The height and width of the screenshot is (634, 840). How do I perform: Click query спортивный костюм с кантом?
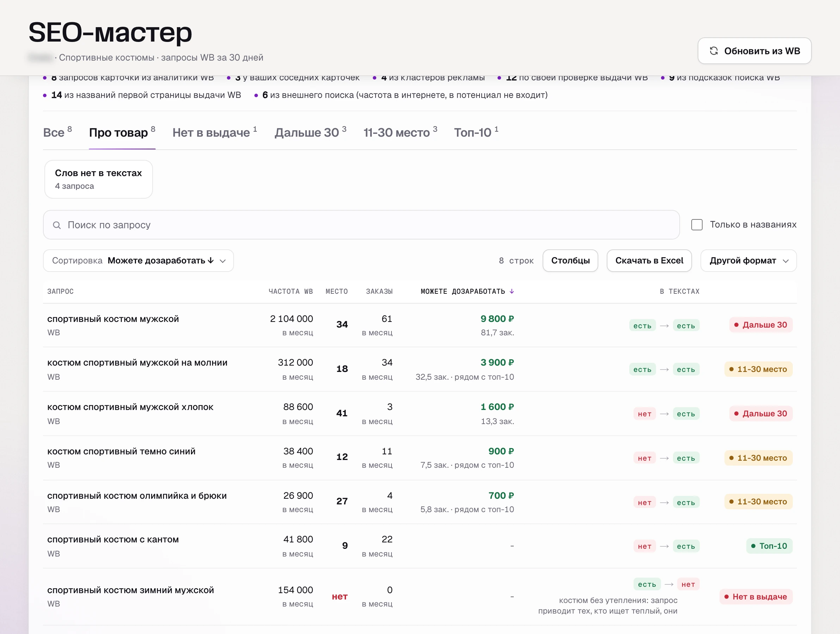tap(113, 540)
